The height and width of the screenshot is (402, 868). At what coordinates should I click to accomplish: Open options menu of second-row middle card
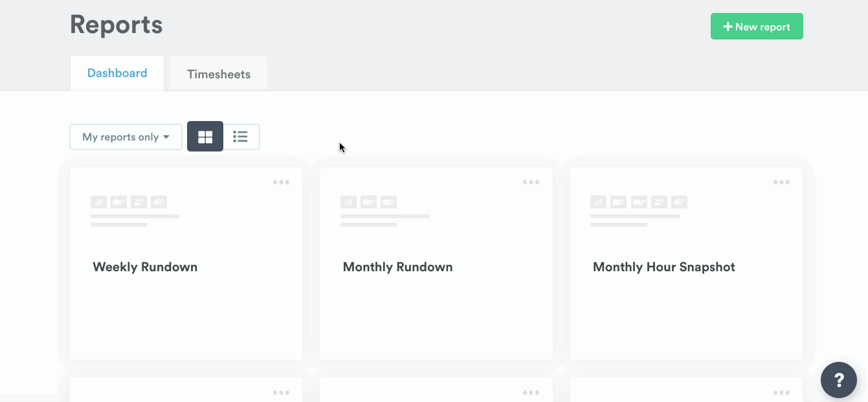point(531,392)
